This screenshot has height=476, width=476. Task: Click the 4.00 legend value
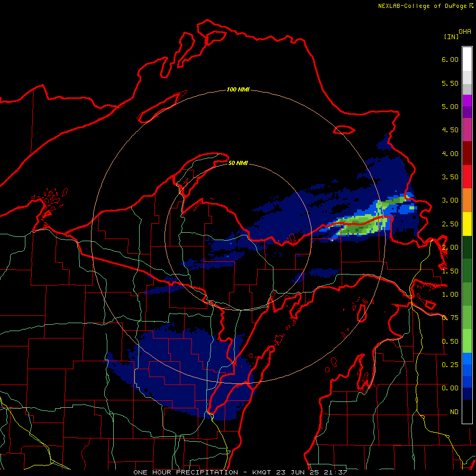(450, 153)
